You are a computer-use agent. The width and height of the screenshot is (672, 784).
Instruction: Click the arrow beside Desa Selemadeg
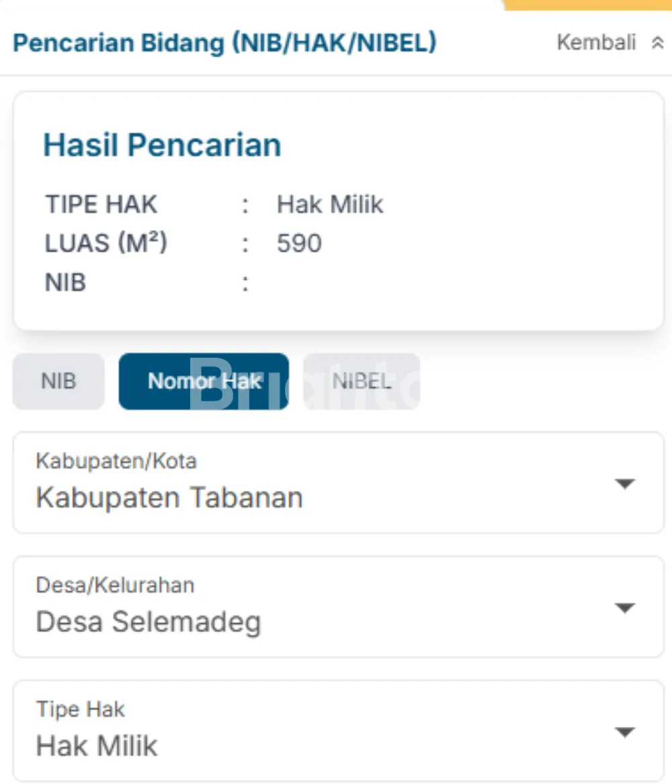pos(625,608)
